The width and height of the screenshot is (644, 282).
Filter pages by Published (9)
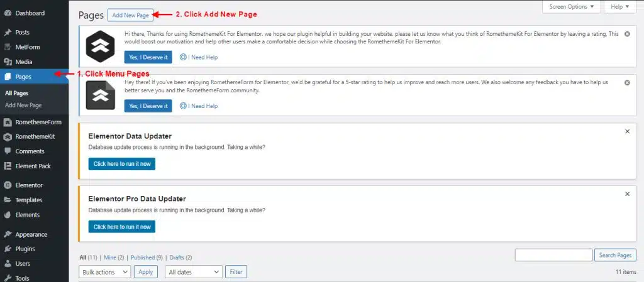(x=147, y=258)
